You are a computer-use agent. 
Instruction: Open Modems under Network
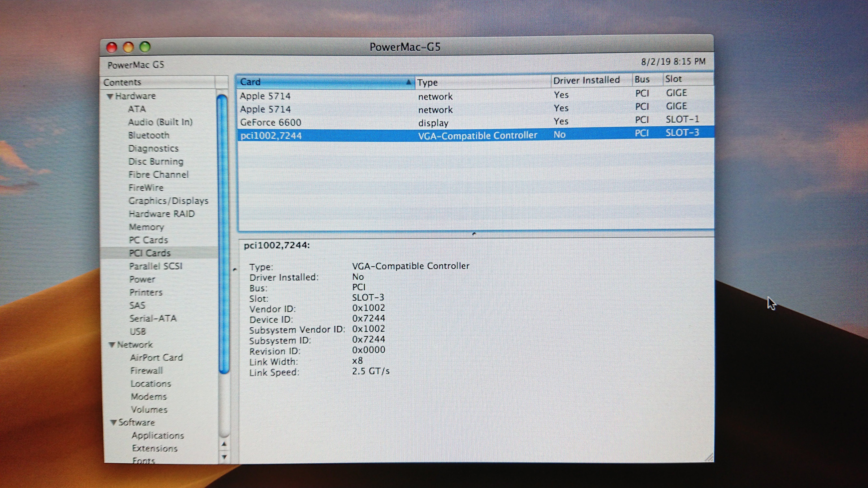pos(149,397)
